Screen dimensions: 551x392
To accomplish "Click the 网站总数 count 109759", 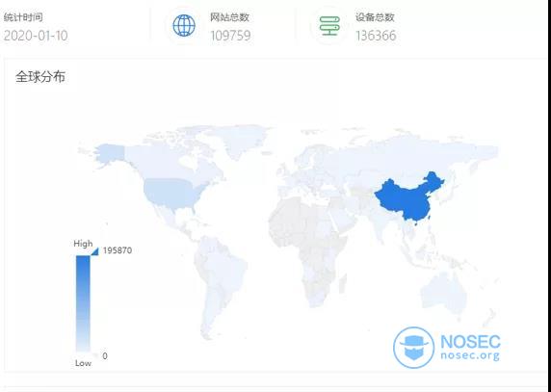I will coord(230,36).
